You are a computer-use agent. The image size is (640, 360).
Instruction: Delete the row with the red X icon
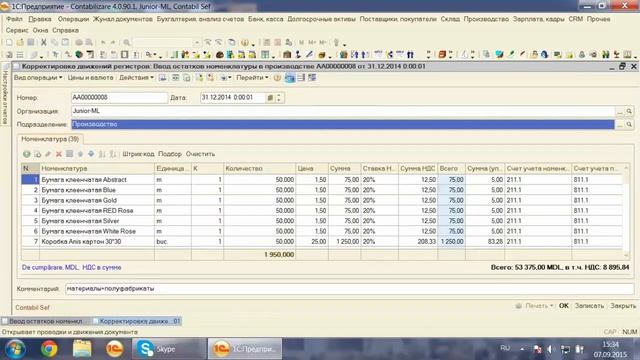[x=59, y=154]
